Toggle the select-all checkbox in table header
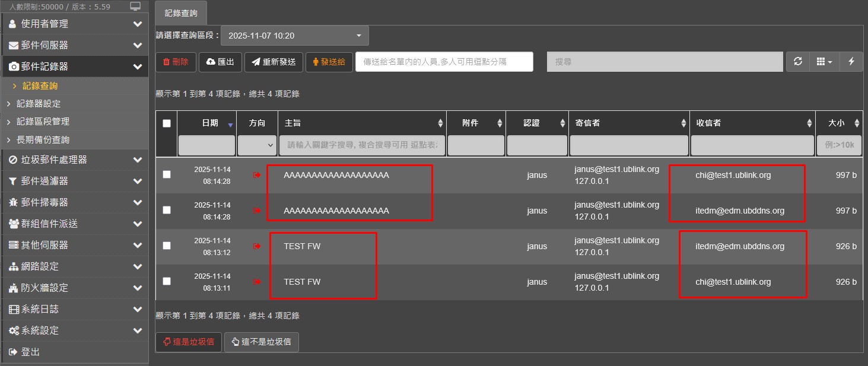 [167, 123]
